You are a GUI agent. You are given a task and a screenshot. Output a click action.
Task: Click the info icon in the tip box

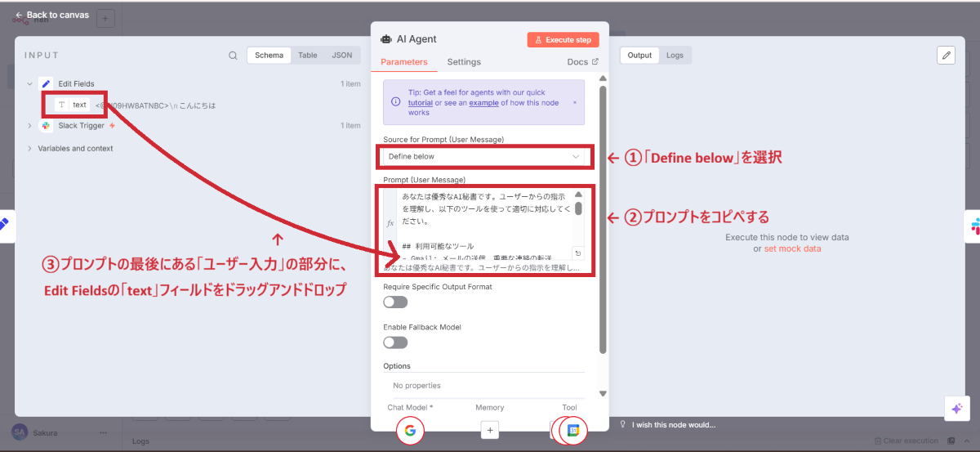point(395,102)
